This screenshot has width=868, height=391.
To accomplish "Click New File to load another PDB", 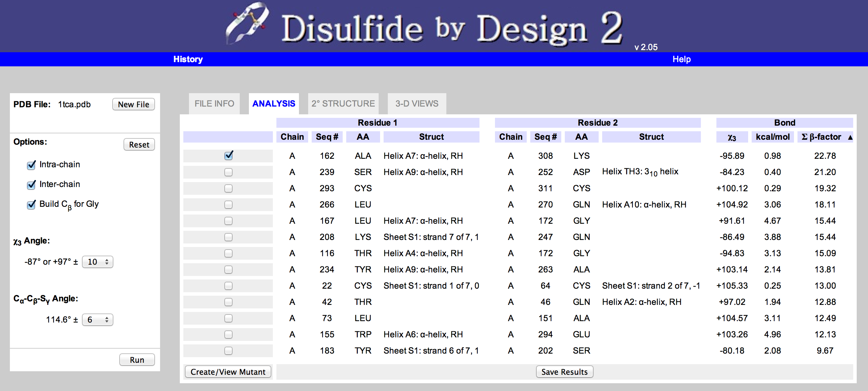I will (134, 104).
